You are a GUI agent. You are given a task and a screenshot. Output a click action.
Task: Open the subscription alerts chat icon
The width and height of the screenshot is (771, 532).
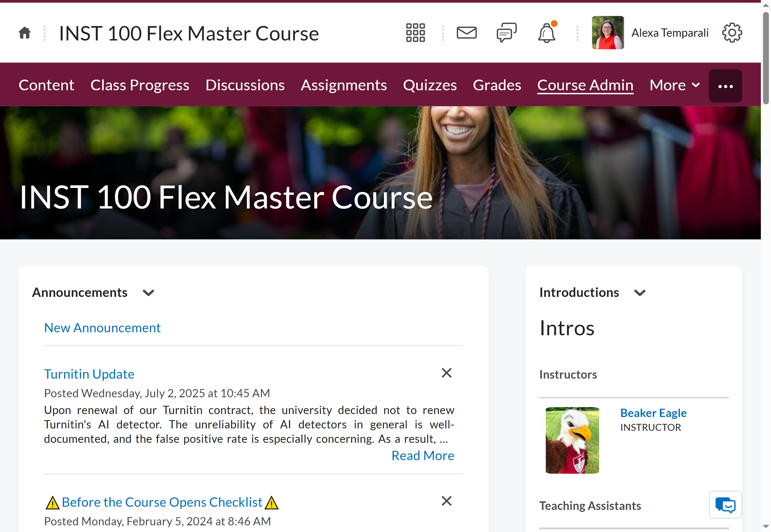pos(506,33)
